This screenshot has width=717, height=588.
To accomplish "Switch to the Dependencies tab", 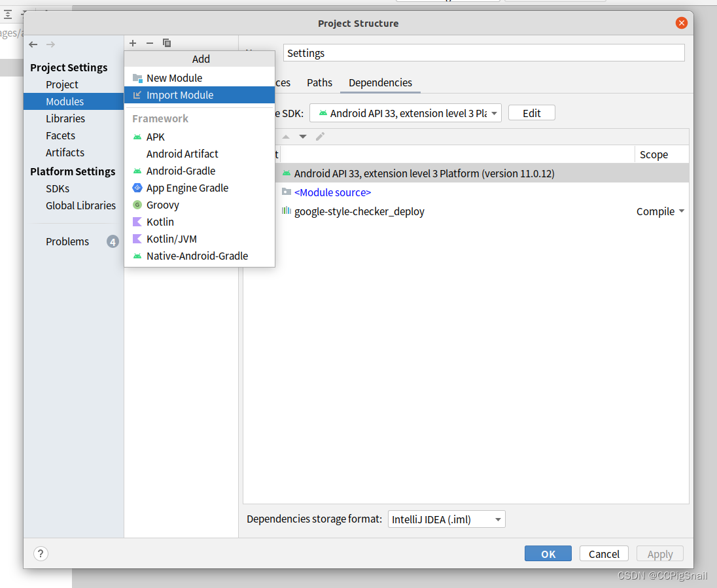I will click(380, 83).
